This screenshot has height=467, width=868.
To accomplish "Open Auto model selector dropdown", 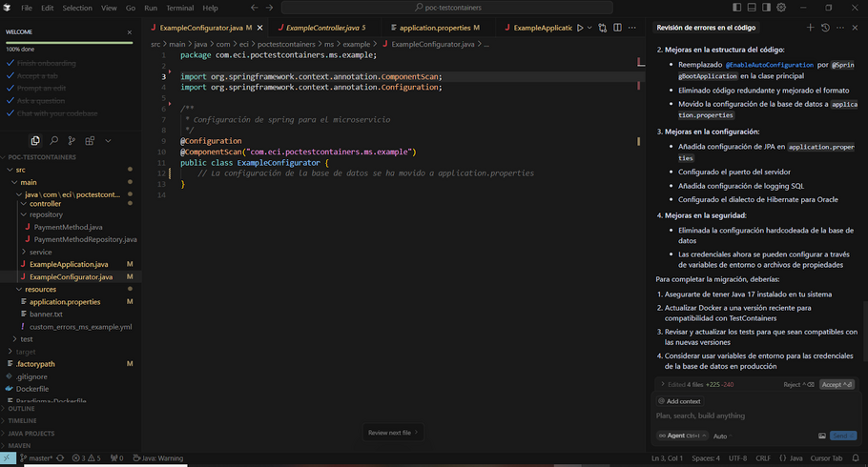I will tap(722, 436).
